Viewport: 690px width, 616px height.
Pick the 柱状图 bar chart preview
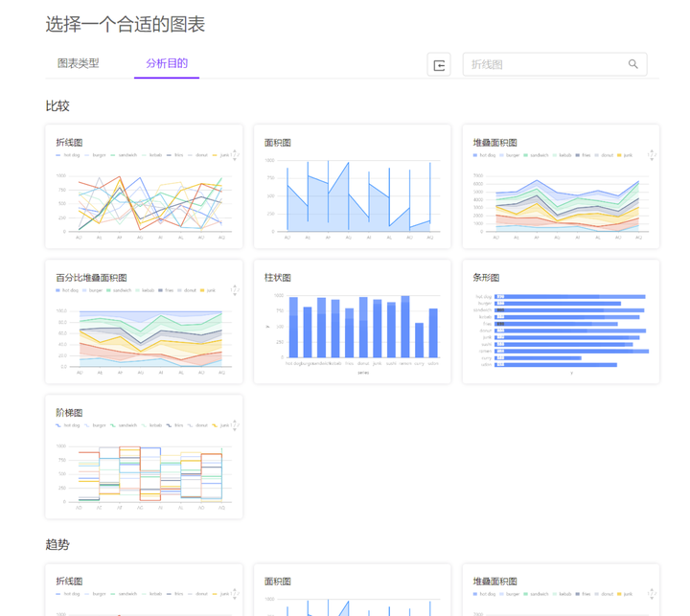click(x=352, y=322)
